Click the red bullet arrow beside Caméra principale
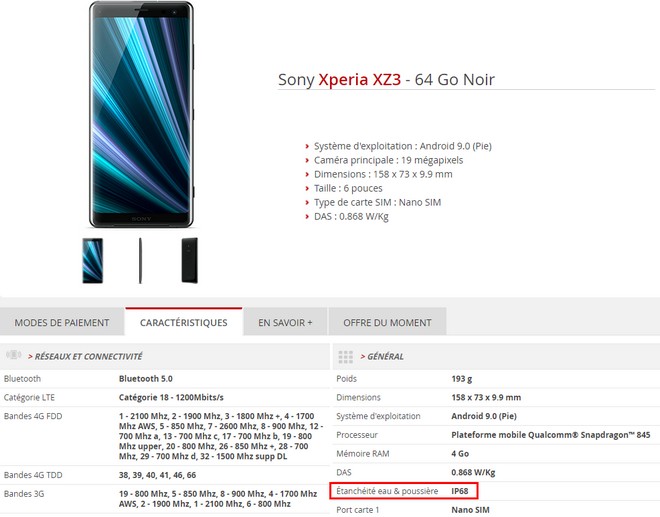The image size is (660, 517). (307, 160)
